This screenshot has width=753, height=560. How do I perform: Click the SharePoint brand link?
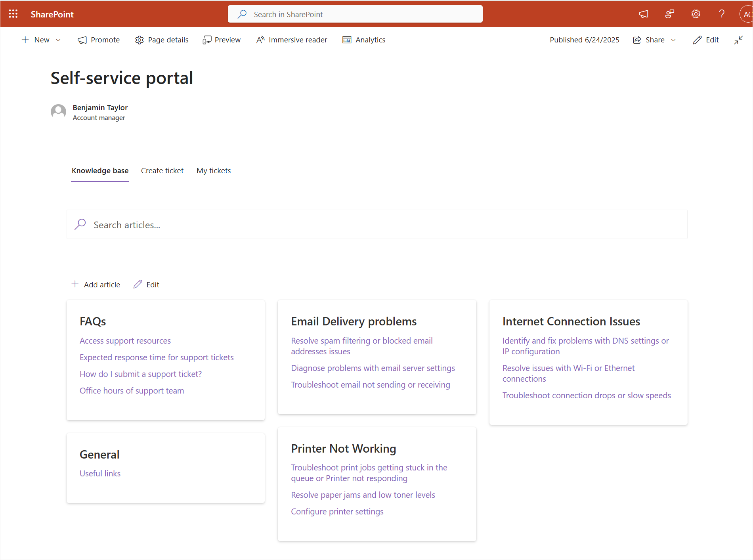coord(52,14)
